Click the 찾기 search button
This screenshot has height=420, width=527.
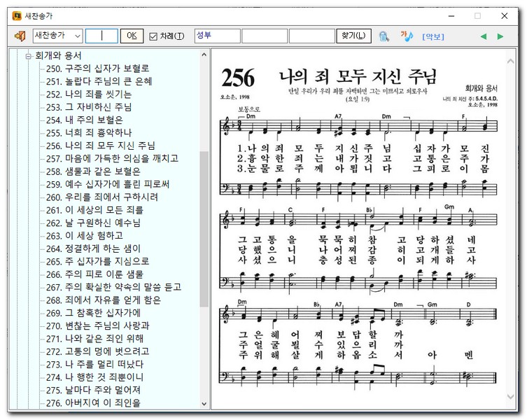(x=353, y=36)
